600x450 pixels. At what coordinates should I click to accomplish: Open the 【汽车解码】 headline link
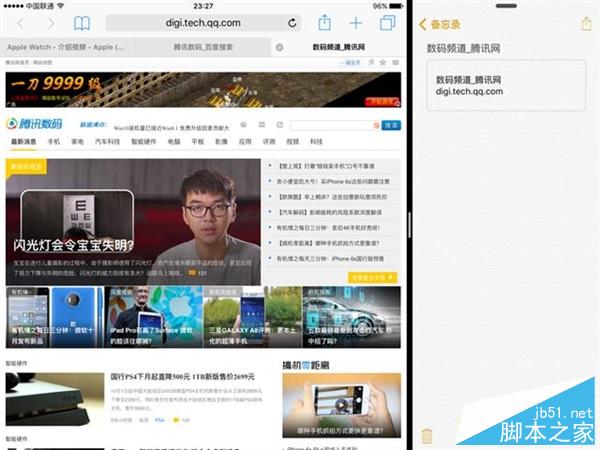[x=329, y=212]
